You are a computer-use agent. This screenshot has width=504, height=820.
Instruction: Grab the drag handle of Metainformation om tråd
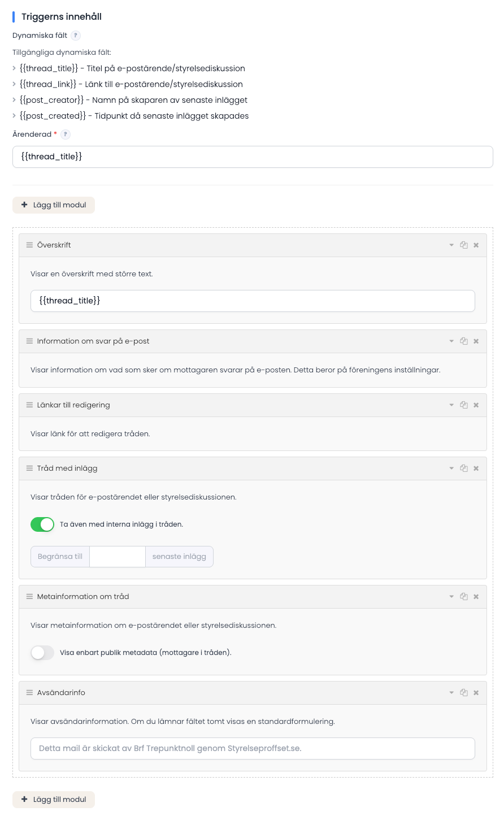pos(29,597)
